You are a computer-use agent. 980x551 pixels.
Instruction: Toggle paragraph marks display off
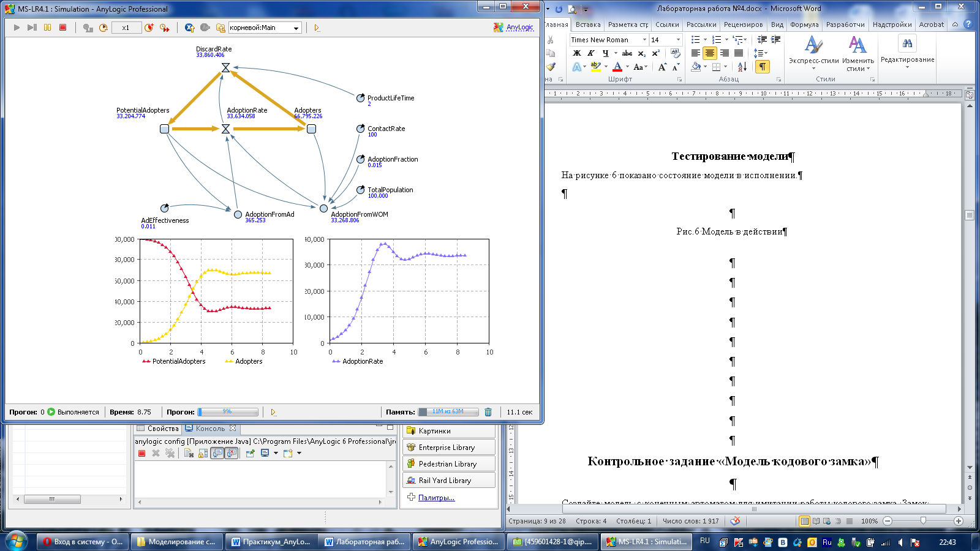coord(762,67)
